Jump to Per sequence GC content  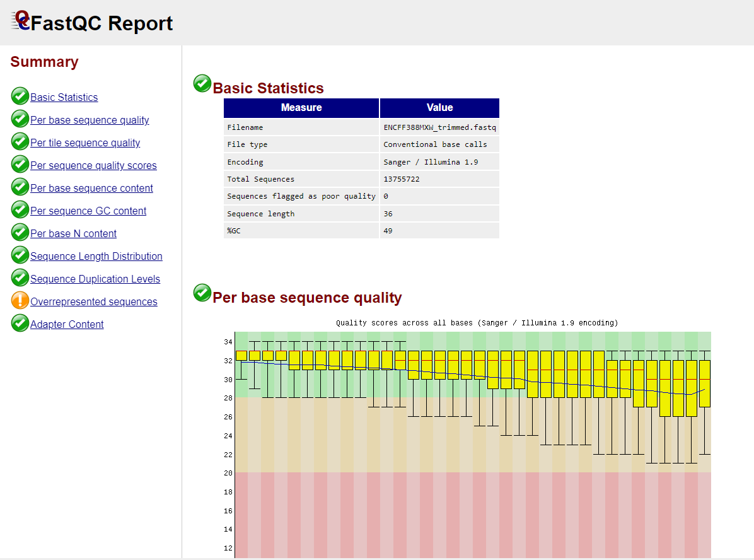(88, 210)
